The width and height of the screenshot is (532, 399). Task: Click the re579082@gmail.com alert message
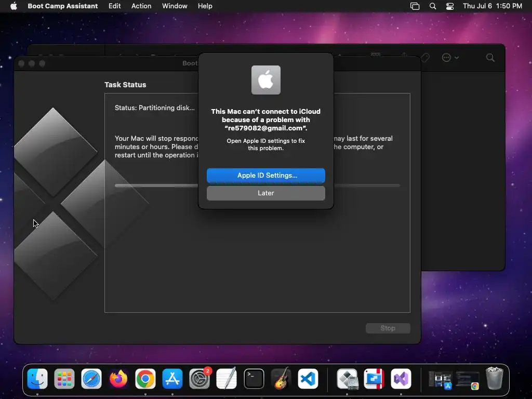point(265,120)
